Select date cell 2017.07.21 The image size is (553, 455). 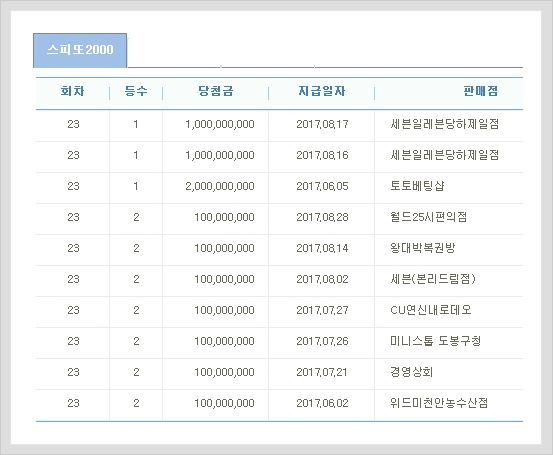coord(322,372)
